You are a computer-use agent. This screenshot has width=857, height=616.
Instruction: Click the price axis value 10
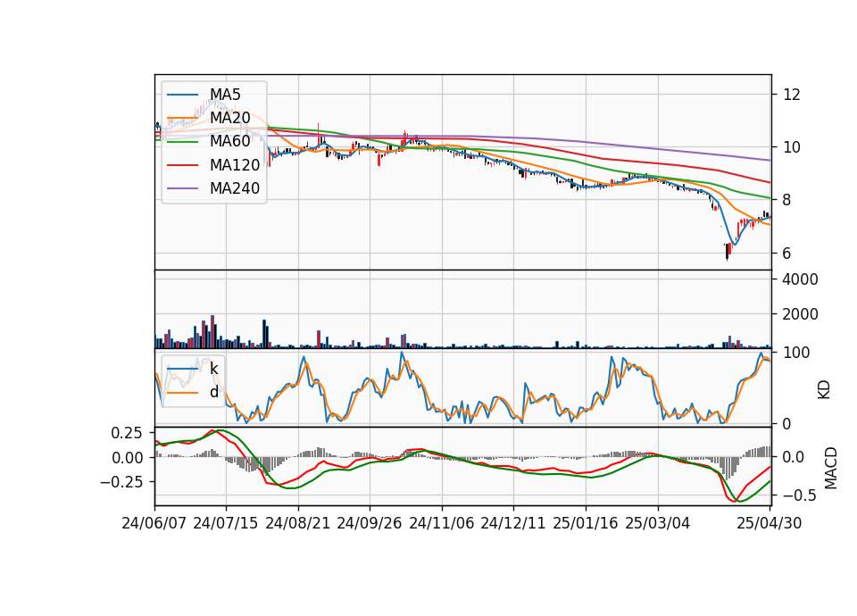point(792,147)
